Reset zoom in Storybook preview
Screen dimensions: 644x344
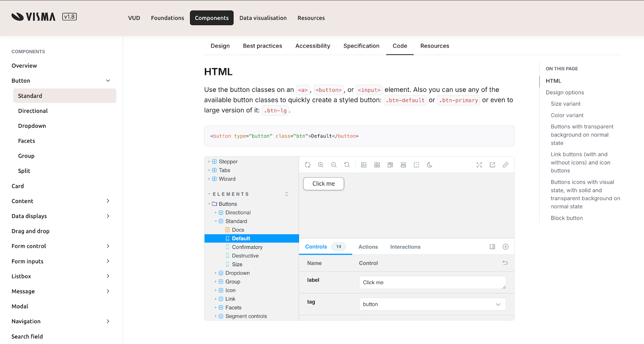pyautogui.click(x=347, y=165)
